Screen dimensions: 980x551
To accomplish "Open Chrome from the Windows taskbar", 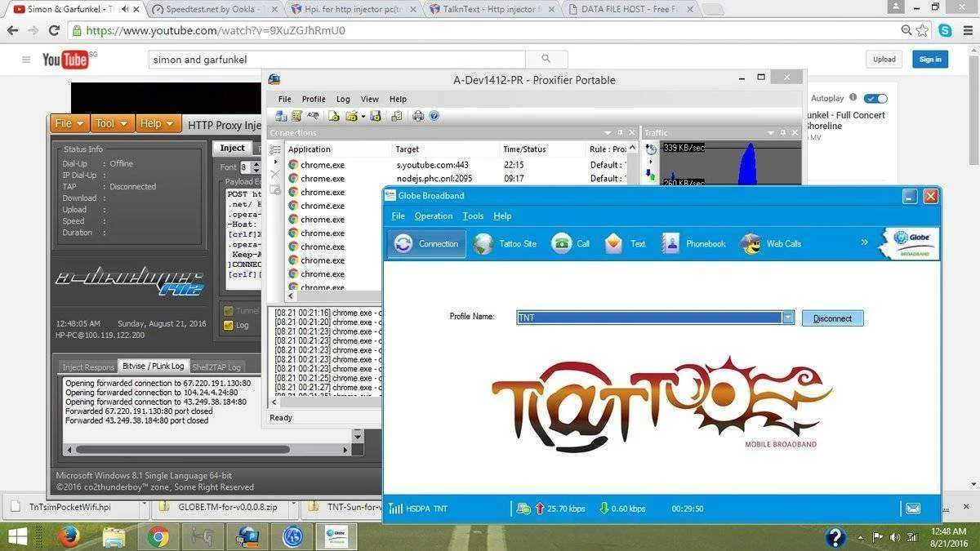I will click(158, 536).
